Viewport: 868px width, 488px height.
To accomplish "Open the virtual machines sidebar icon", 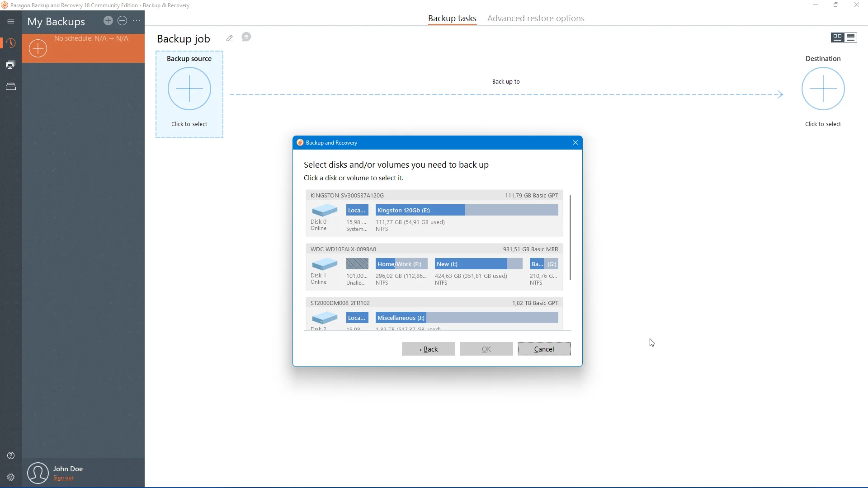I will click(10, 65).
